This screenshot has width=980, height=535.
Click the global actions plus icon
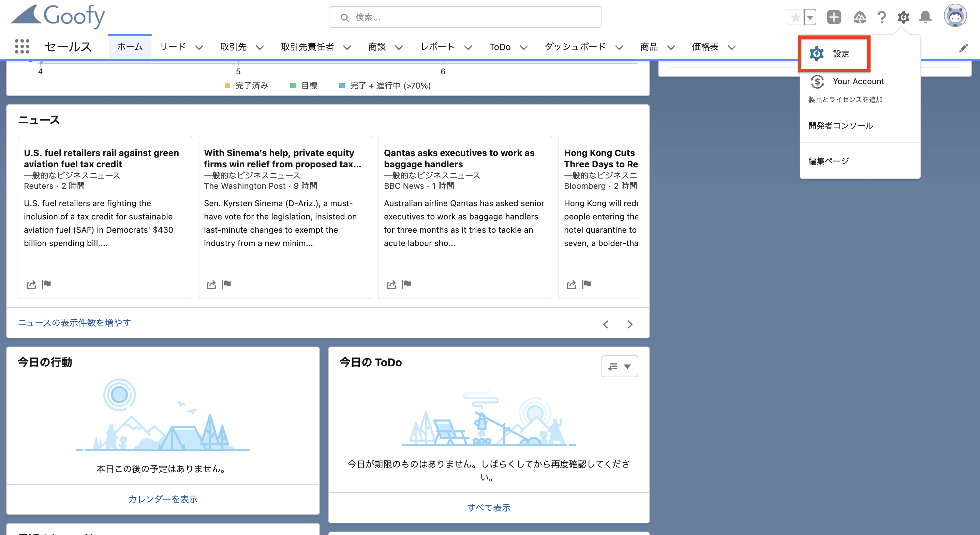pos(833,17)
